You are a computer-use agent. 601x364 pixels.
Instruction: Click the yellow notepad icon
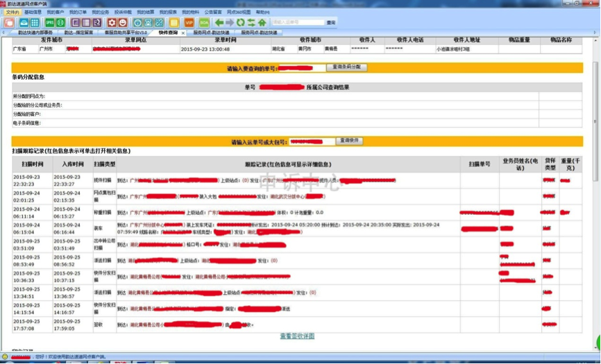(173, 23)
